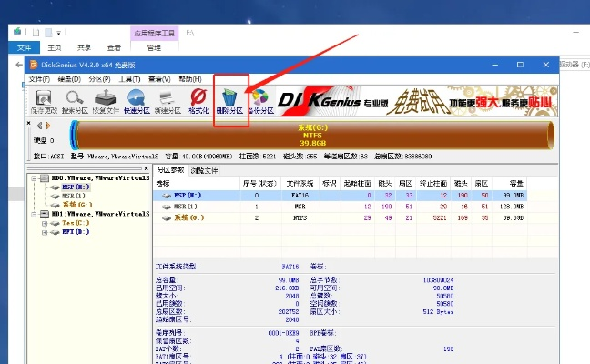Click the 新建分区 (New Partition) icon
590x364 pixels.
(167, 99)
